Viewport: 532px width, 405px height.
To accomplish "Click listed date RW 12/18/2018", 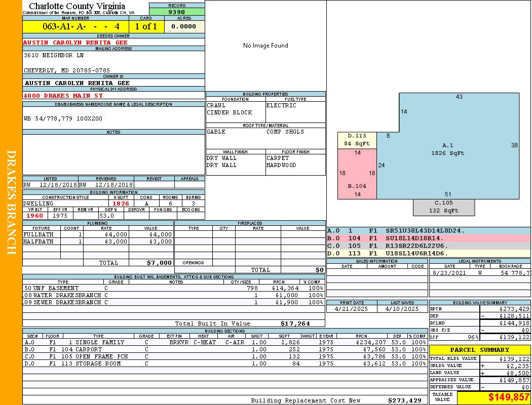I will click(x=50, y=185).
